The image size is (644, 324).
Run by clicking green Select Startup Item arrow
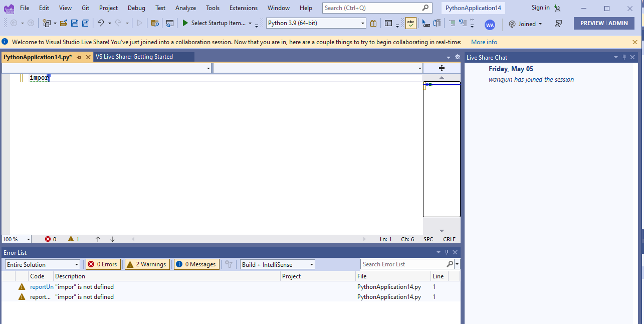click(185, 23)
